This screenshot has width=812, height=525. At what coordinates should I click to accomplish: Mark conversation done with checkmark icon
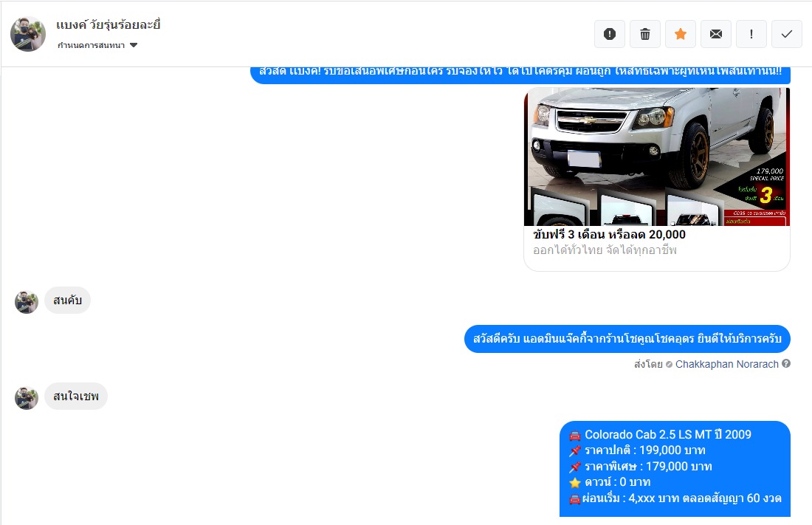coord(787,34)
